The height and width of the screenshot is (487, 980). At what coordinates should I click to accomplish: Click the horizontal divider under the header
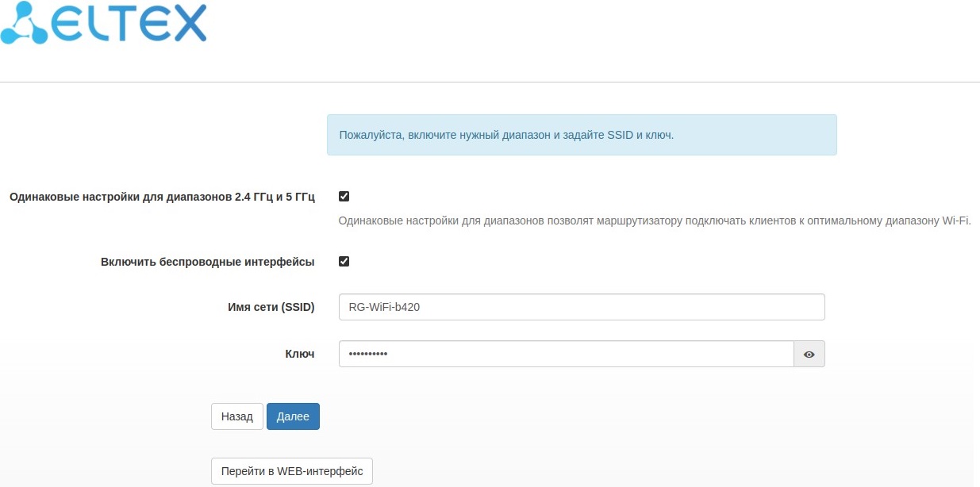click(x=490, y=82)
